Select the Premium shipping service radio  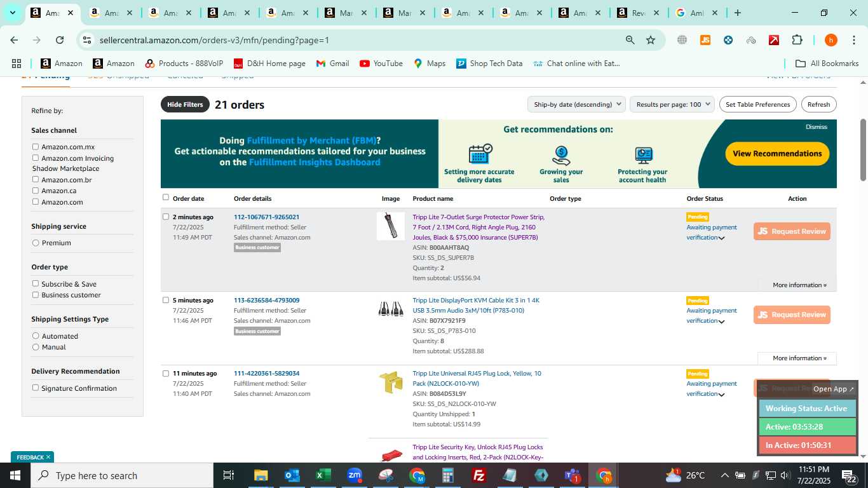pyautogui.click(x=36, y=243)
